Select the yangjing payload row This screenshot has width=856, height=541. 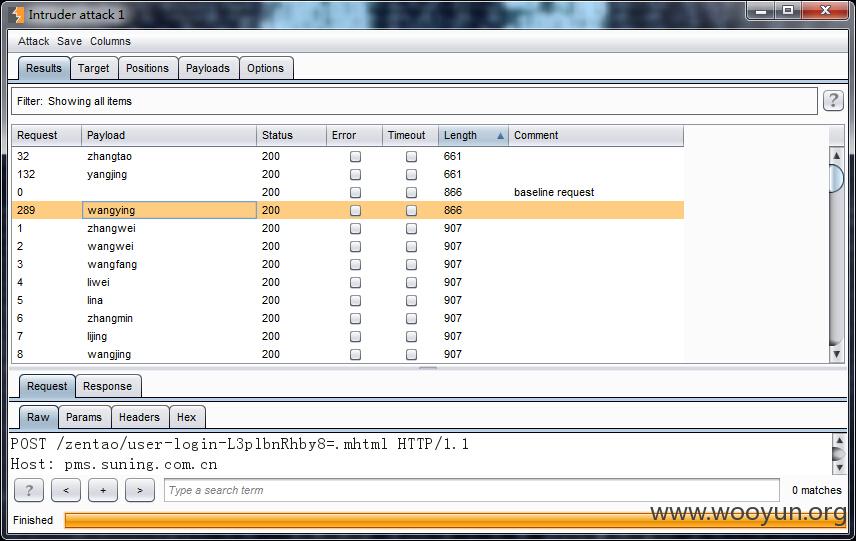point(348,175)
